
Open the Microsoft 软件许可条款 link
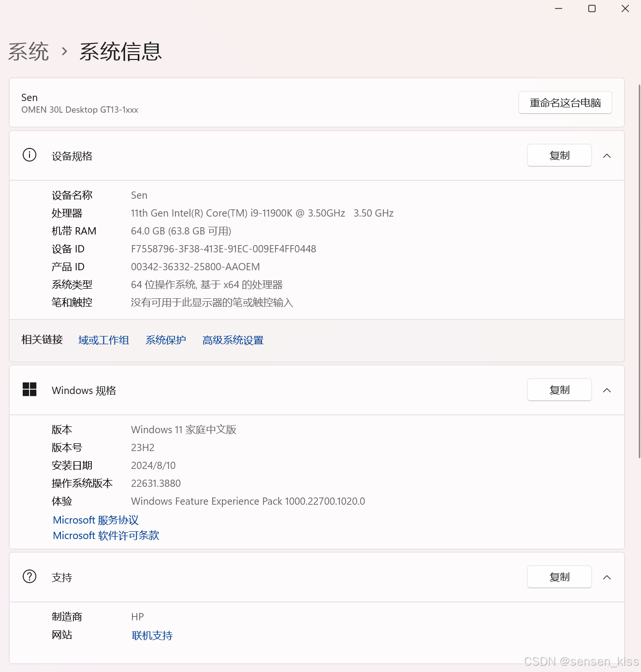(106, 536)
